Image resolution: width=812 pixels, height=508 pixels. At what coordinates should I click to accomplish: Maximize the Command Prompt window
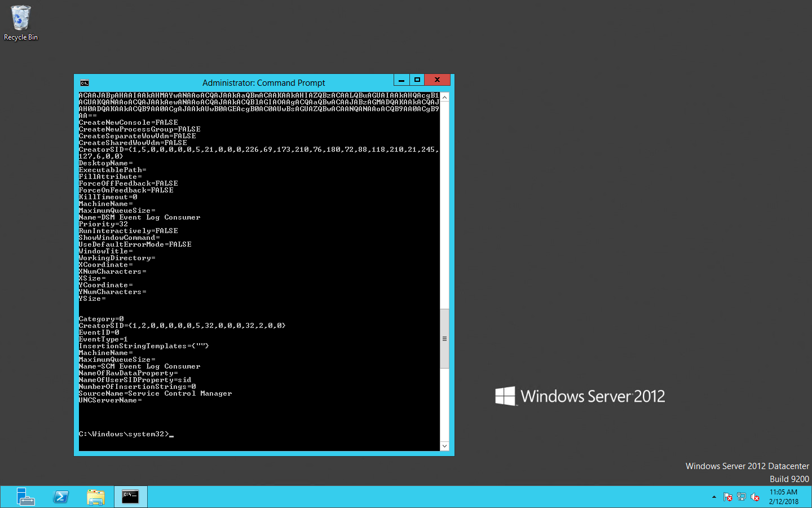[x=417, y=80]
